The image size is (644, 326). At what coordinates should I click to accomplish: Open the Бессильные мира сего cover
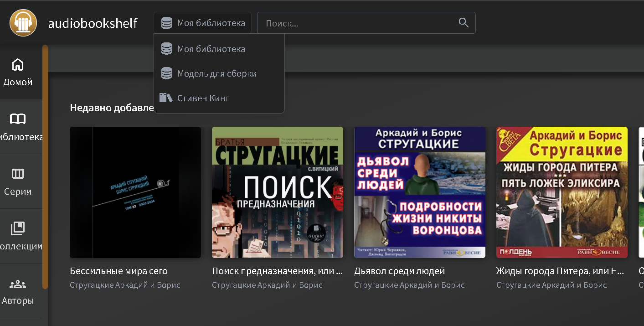point(135,192)
